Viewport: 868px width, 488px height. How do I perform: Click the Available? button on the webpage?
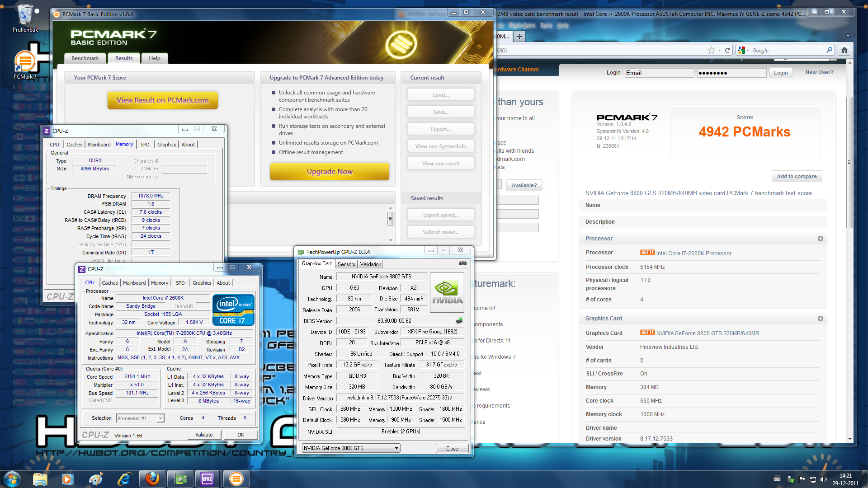point(524,185)
